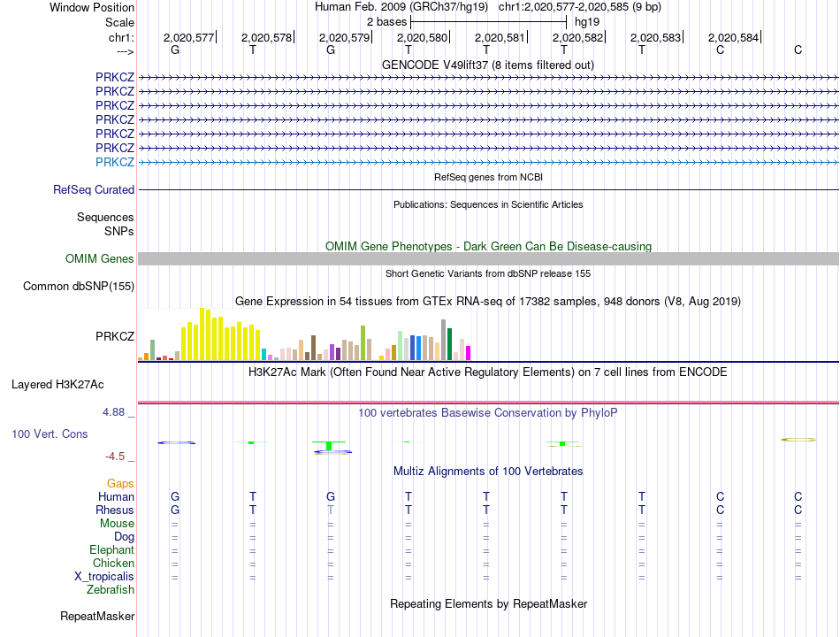
Task: Click the Scale label in the ruler area
Action: pyautogui.click(x=119, y=22)
